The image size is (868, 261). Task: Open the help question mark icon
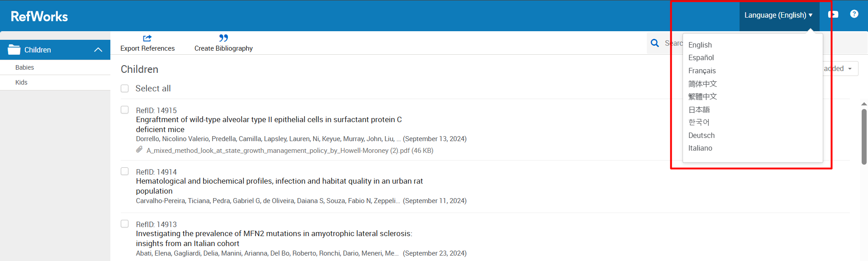point(854,14)
